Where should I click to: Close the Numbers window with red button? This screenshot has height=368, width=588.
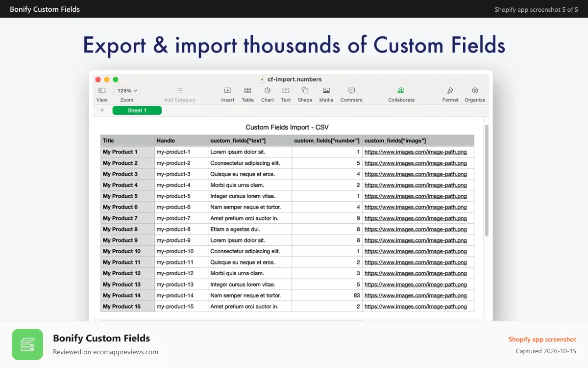[98, 79]
